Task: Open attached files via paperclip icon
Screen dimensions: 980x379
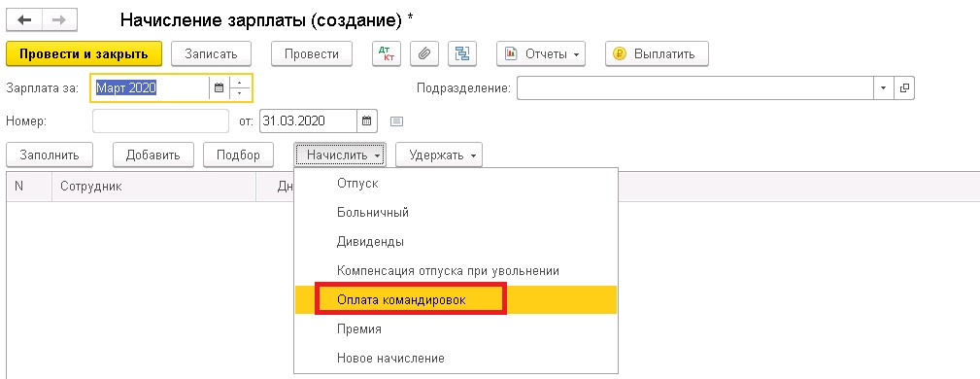Action: click(x=424, y=53)
